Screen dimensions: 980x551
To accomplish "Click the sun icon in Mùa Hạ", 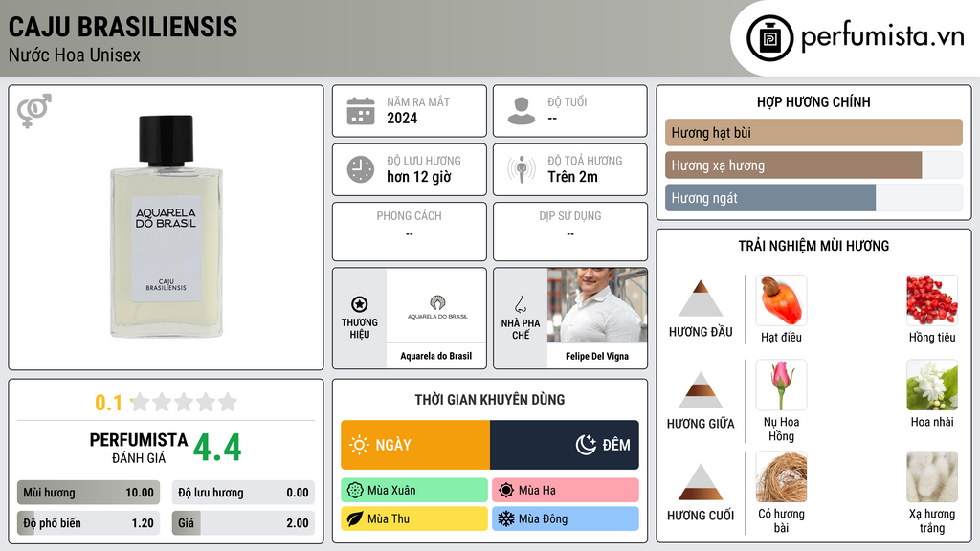I will (x=505, y=491).
